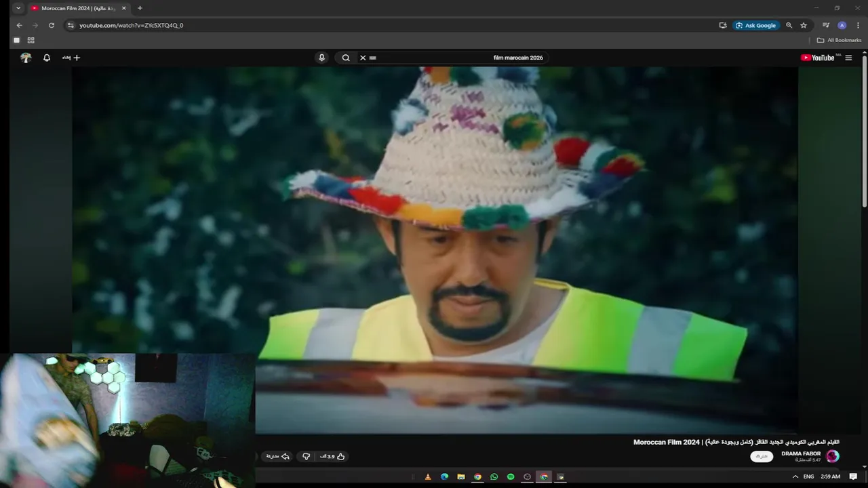Go forward with the browser forward arrow
Image resolution: width=868 pixels, height=488 pixels.
click(35, 25)
